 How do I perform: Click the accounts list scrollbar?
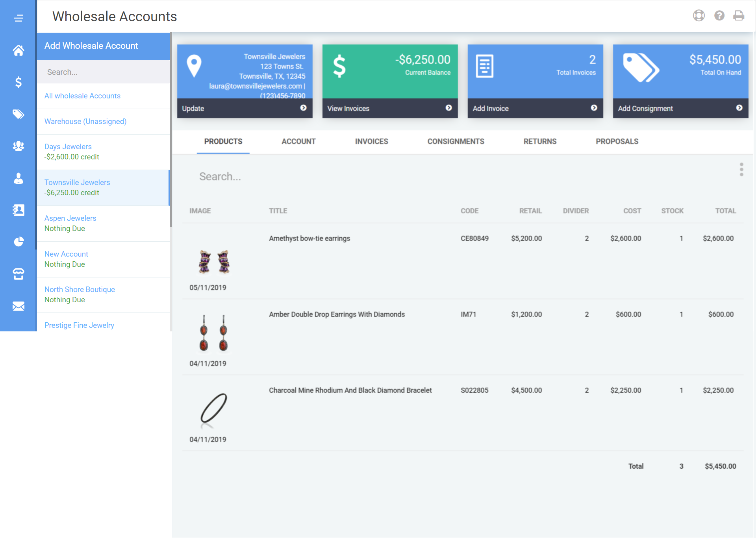[171, 130]
